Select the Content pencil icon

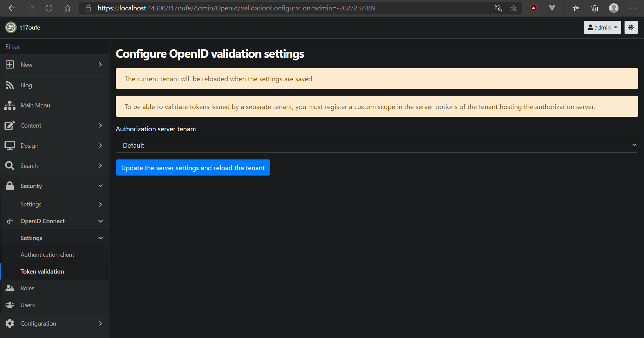(9, 125)
